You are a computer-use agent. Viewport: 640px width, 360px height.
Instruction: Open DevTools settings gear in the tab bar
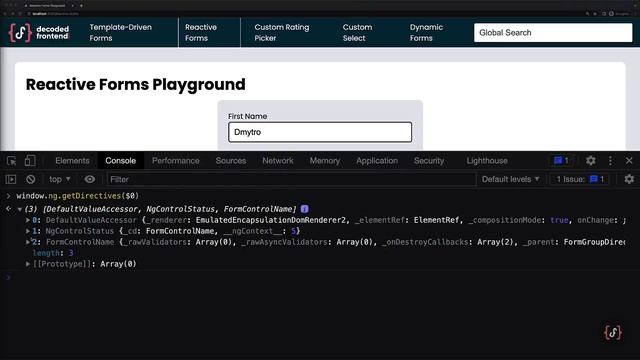tap(591, 161)
